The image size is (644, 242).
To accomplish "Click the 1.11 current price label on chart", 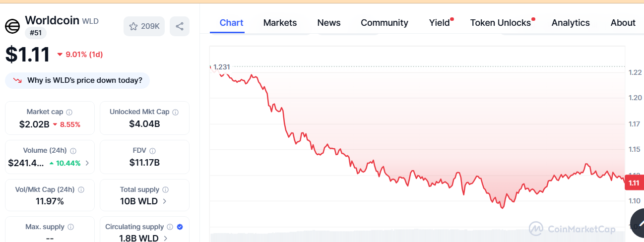I will 634,183.
